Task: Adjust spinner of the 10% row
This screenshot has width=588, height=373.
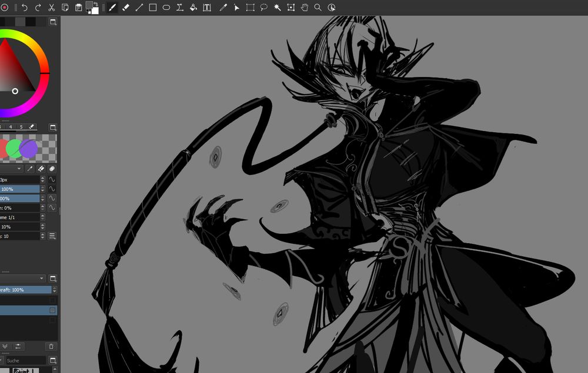Action: point(42,227)
